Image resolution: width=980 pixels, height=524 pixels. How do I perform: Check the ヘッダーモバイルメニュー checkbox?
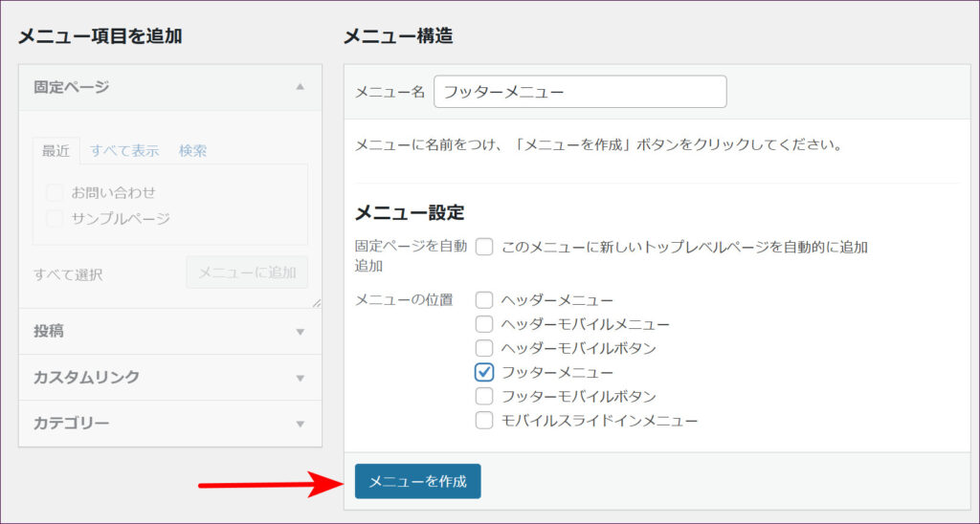point(484,324)
